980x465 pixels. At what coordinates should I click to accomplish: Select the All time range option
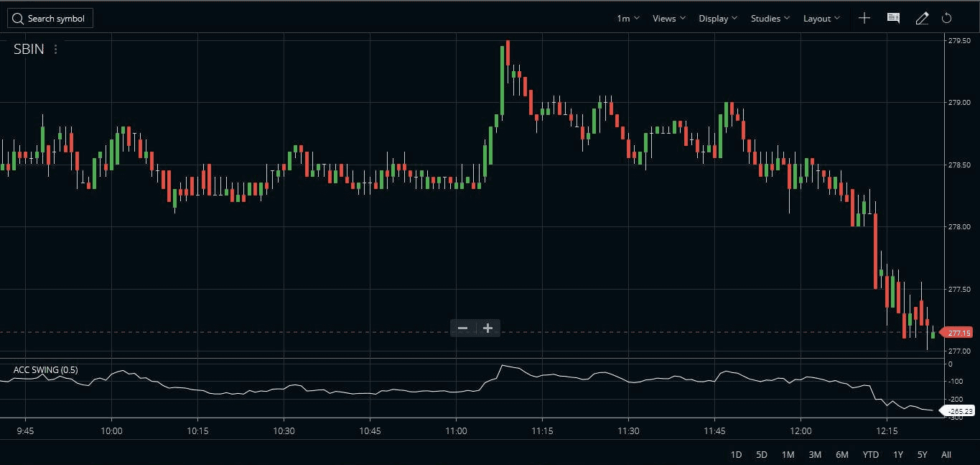click(946, 454)
